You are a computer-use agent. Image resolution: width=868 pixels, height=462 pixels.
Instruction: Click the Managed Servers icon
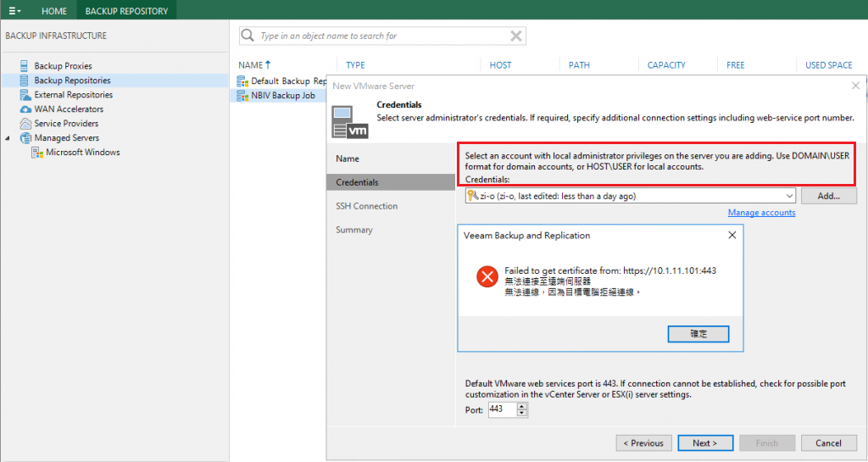tap(25, 138)
